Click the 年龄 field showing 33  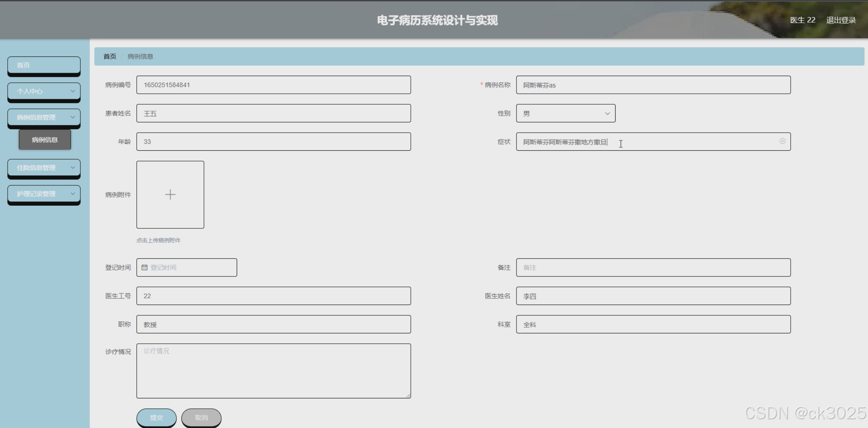(x=274, y=142)
